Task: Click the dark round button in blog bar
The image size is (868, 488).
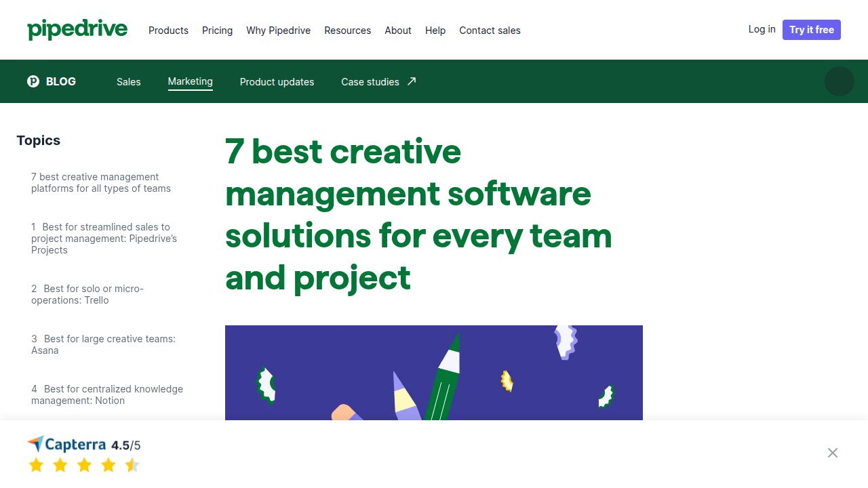Action: coord(840,81)
